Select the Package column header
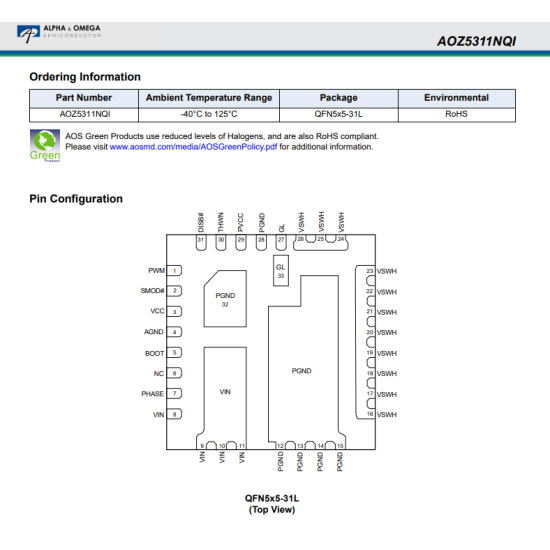 click(x=339, y=98)
